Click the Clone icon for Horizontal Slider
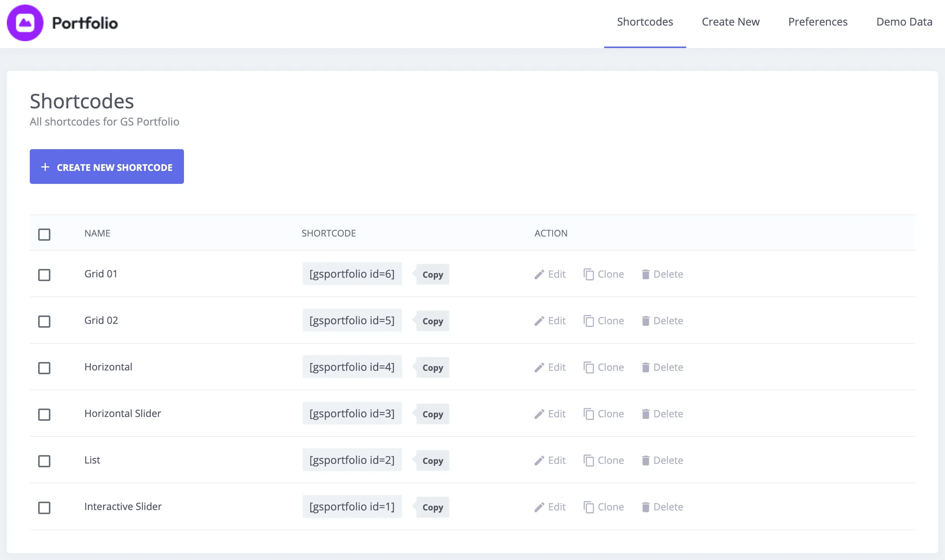Image resolution: width=945 pixels, height=560 pixels. click(589, 414)
